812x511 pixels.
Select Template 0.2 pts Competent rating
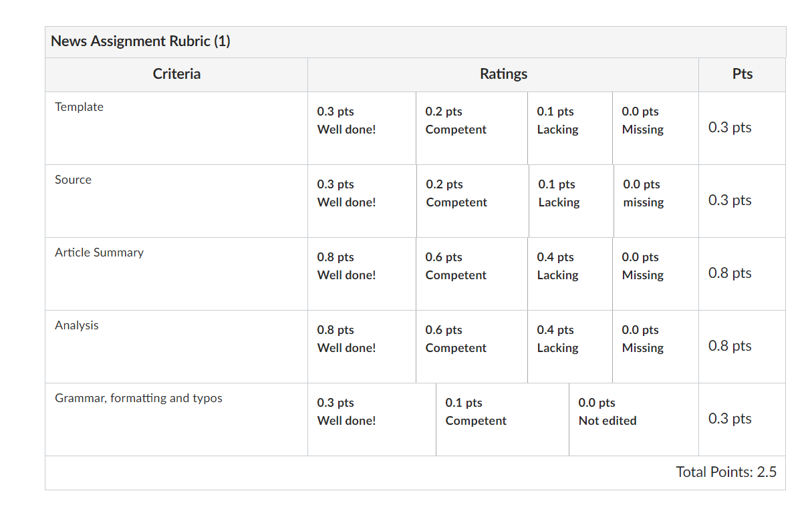point(471,128)
